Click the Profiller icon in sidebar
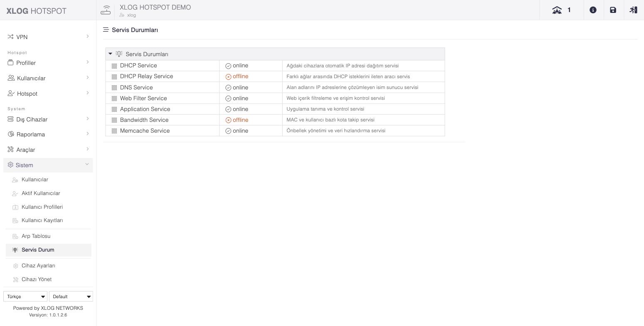Screen dimensions: 644x326 point(10,63)
